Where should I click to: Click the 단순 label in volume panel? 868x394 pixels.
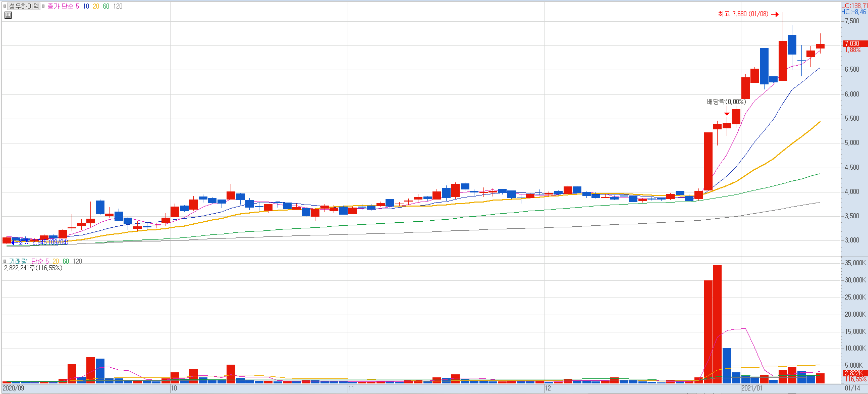pyautogui.click(x=37, y=261)
